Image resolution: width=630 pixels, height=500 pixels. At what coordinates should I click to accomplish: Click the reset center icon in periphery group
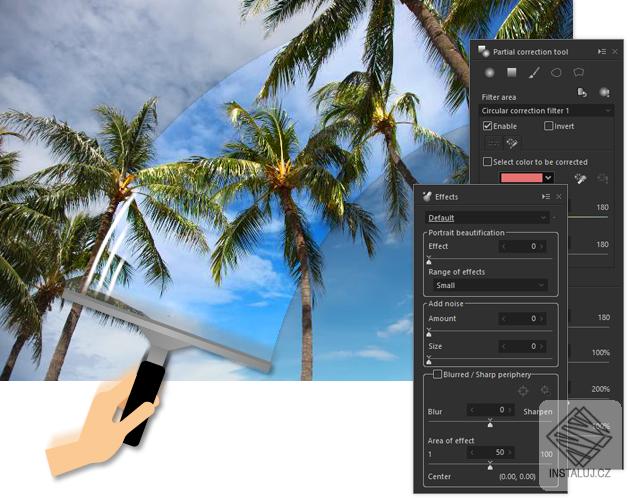tap(545, 390)
